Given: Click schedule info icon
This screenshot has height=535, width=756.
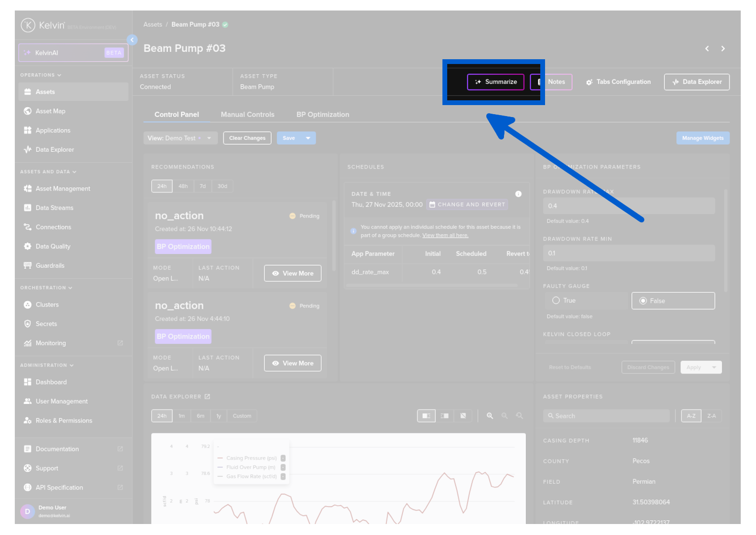Looking at the screenshot, I should click(518, 194).
